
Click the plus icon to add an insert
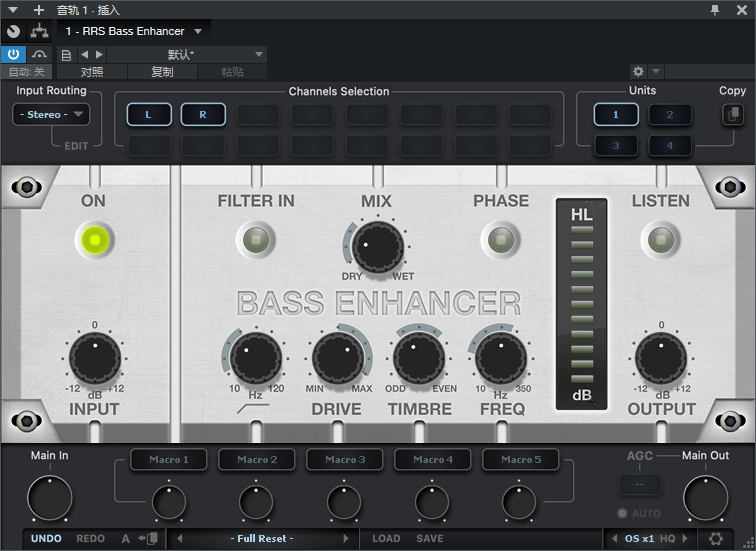pyautogui.click(x=39, y=10)
